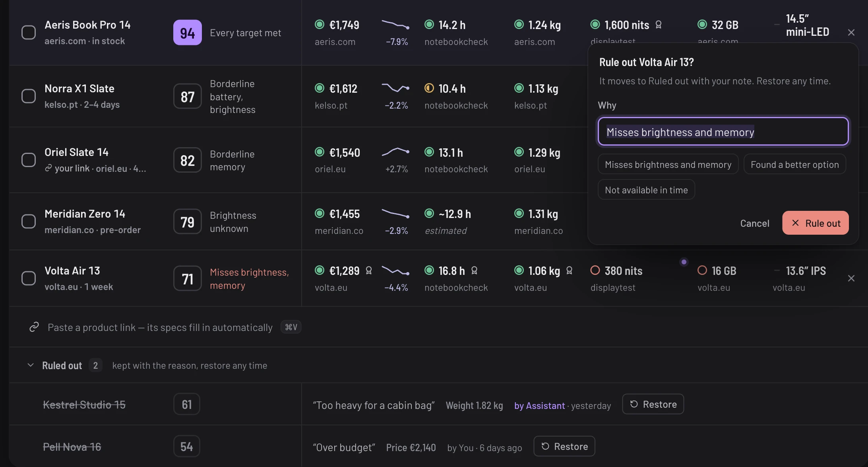Select the Meridian Zero 14 checkbox
868x467 pixels.
click(x=29, y=222)
